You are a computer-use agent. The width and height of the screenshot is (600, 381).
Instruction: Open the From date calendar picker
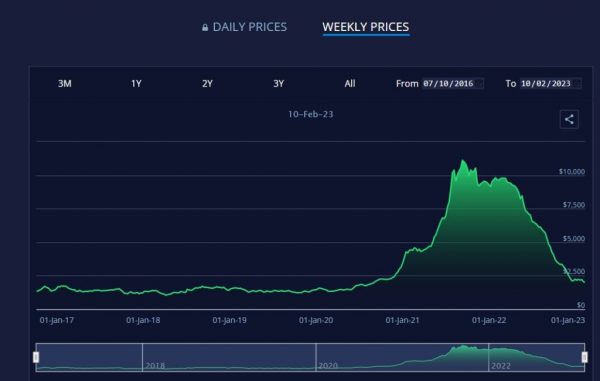[479, 83]
